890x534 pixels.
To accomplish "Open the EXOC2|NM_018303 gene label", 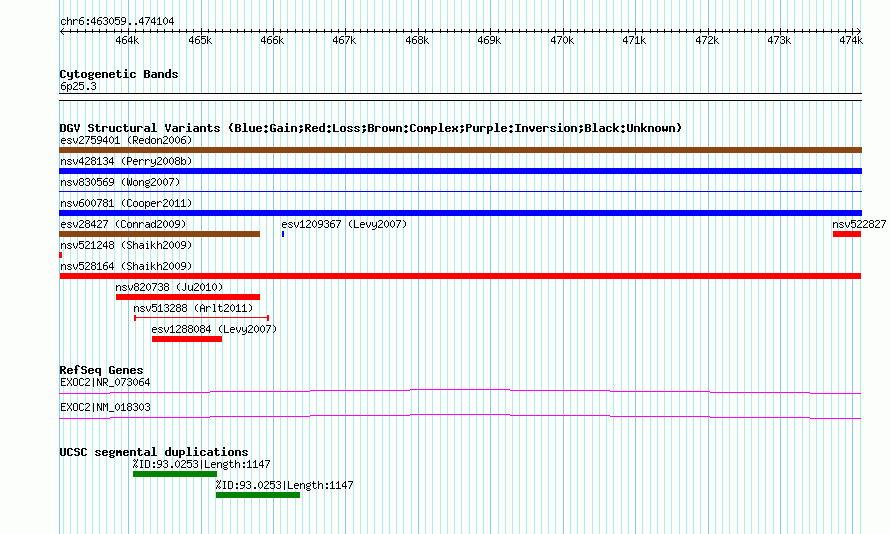I will (x=105, y=407).
